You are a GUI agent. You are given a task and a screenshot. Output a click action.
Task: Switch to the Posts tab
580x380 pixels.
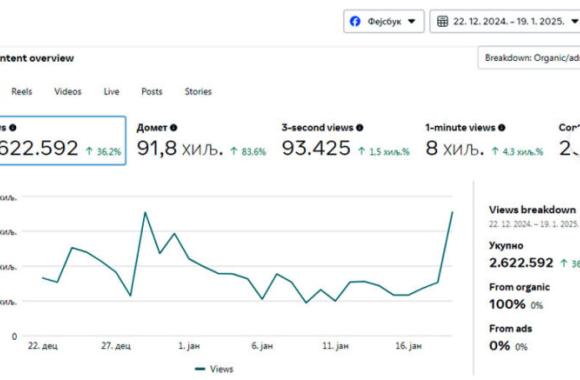pyautogui.click(x=152, y=91)
